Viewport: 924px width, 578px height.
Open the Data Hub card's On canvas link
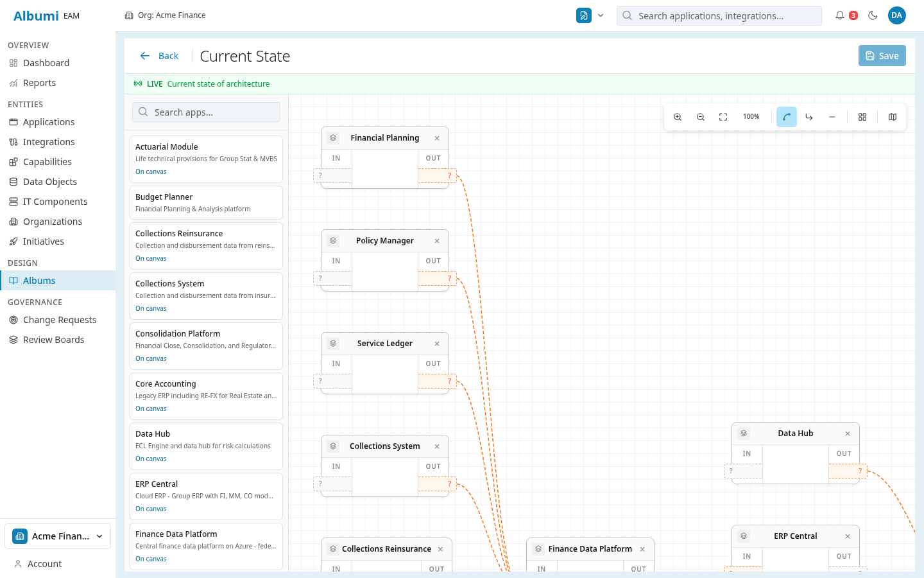coord(151,458)
